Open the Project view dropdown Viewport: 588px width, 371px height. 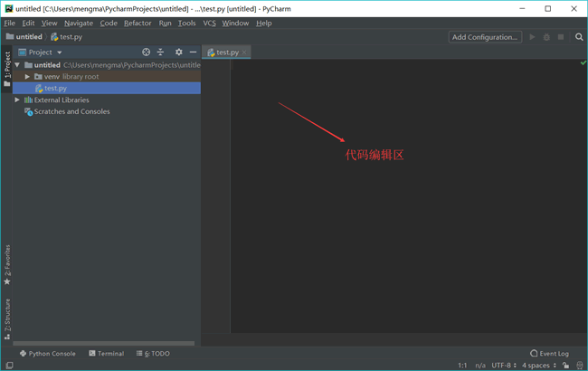45,52
